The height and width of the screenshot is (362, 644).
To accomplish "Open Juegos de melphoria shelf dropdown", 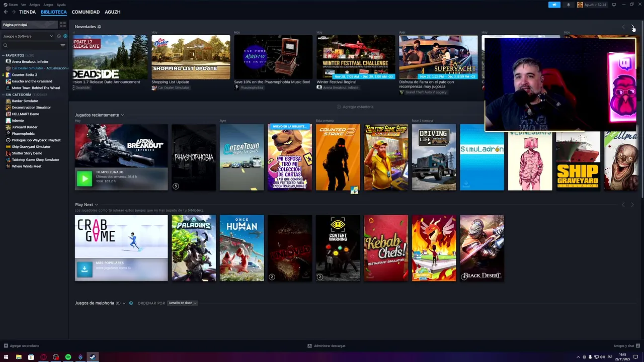I will [124, 303].
